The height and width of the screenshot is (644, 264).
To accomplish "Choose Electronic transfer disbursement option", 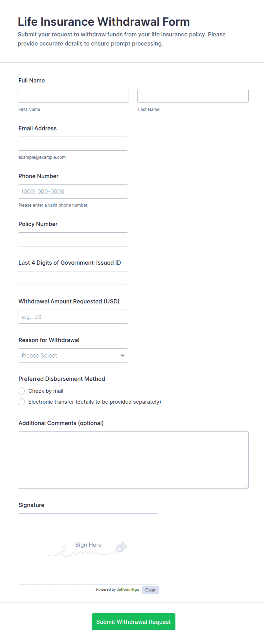I will 21,402.
